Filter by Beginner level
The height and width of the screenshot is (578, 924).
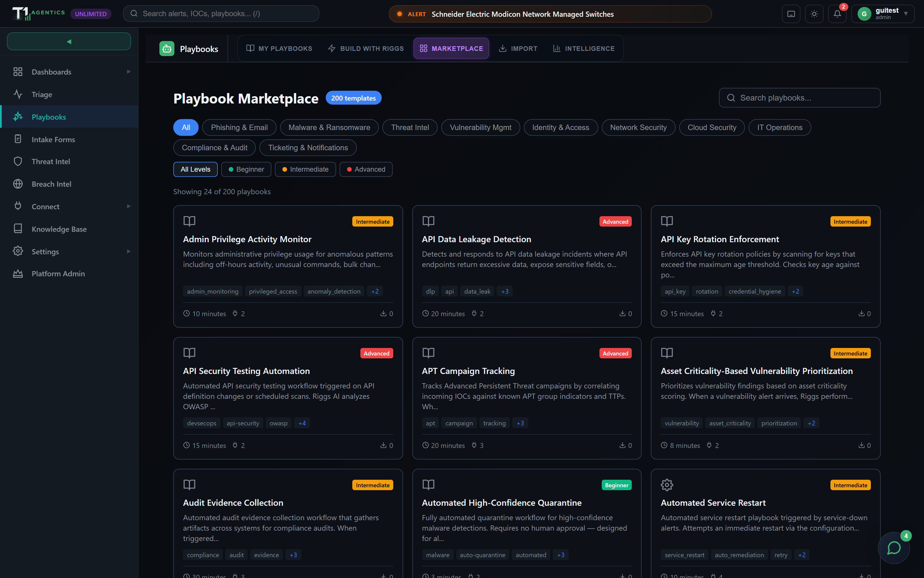[x=246, y=169]
